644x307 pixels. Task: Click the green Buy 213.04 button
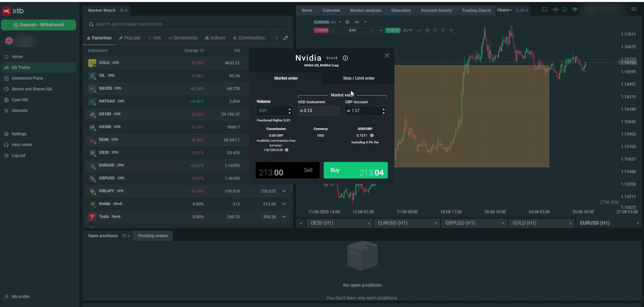[356, 170]
